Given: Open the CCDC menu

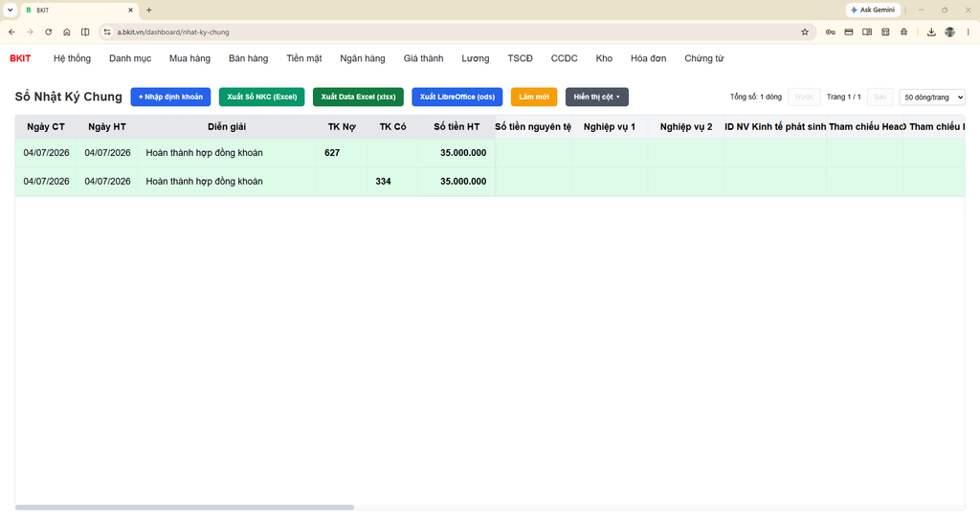Looking at the screenshot, I should click(564, 58).
